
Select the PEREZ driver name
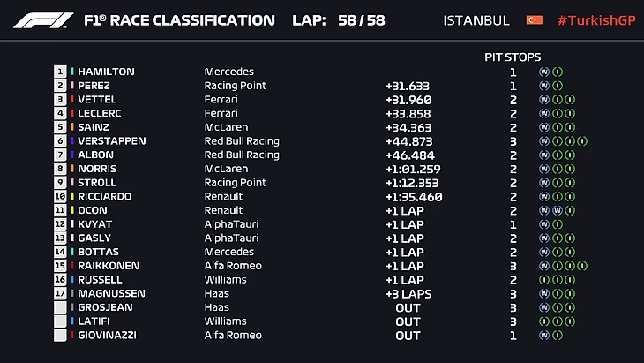point(94,86)
